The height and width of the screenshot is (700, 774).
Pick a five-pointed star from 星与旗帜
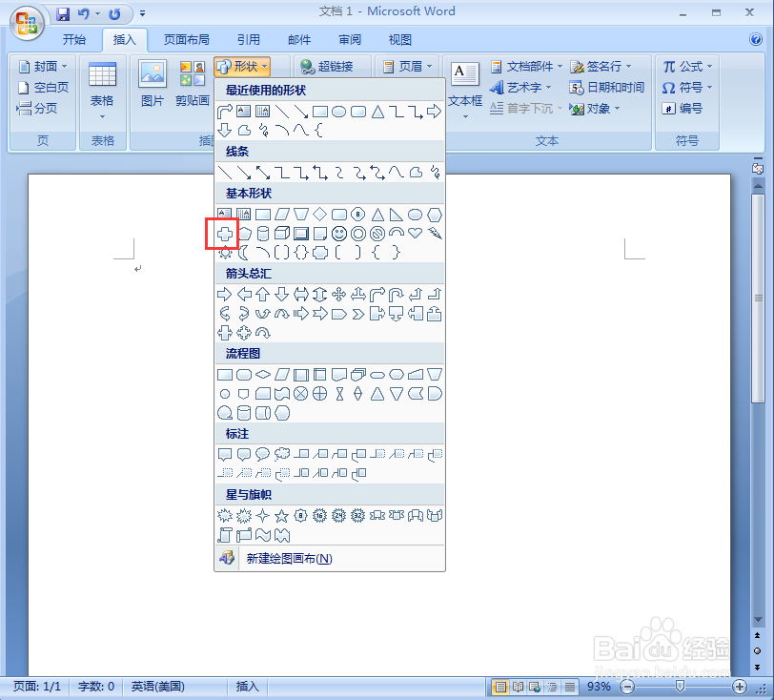click(281, 516)
